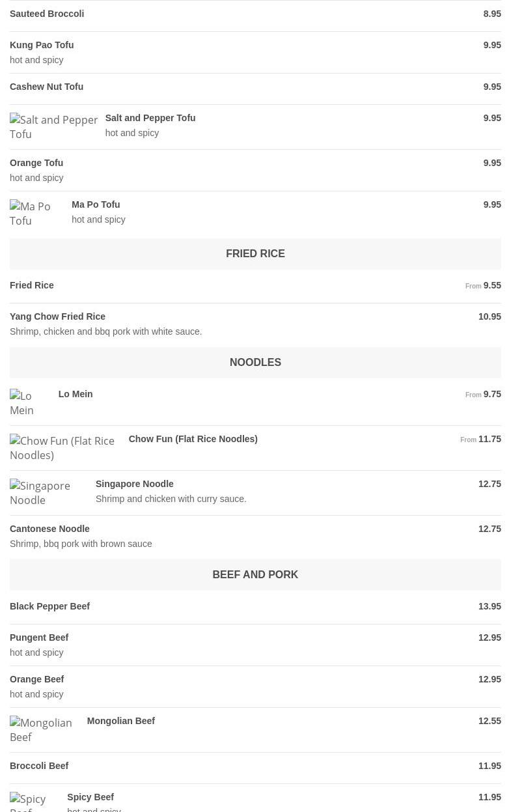Click the NOODLES section header
511x812 pixels.
(255, 363)
